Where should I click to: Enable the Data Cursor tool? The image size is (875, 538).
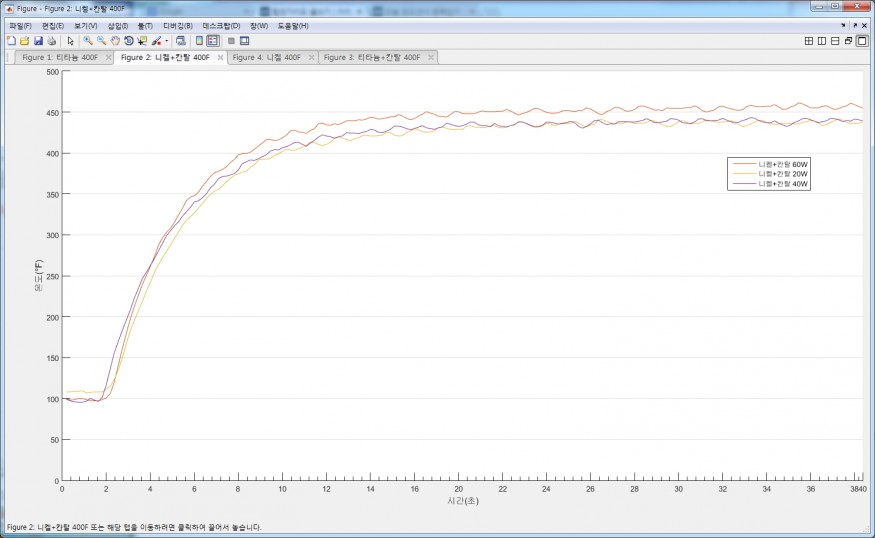pos(142,41)
